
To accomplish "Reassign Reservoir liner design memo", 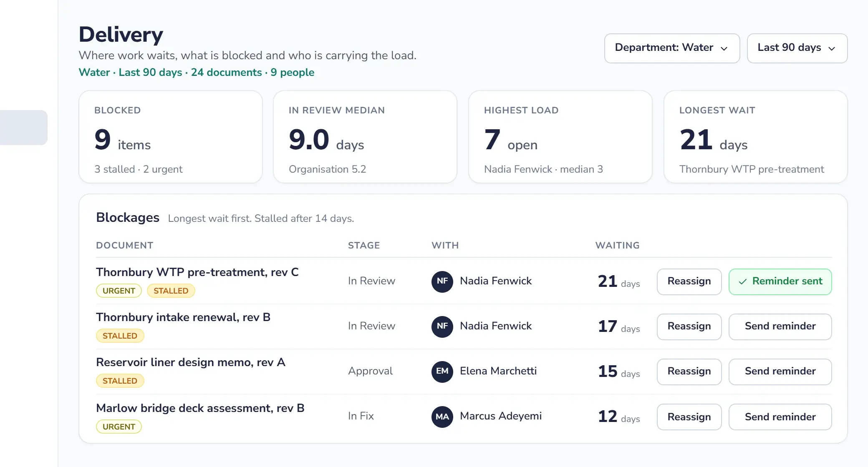I will [689, 372].
